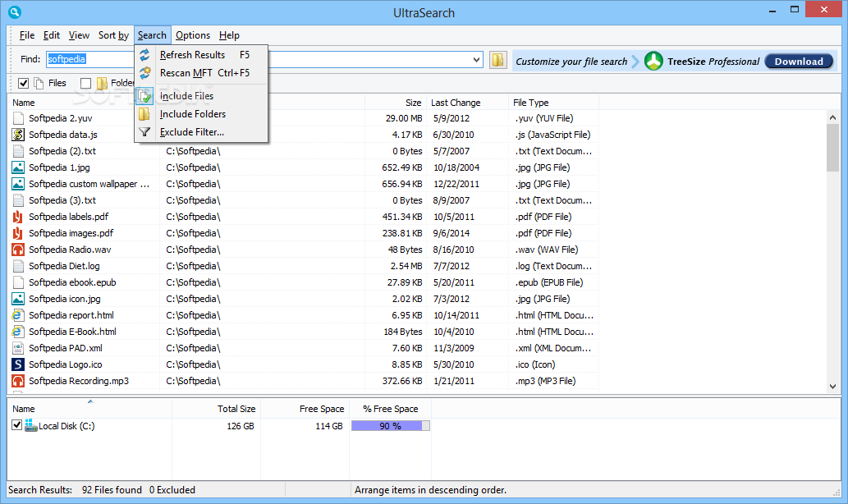Select the Softpedia ebook.epub row

pos(305,282)
